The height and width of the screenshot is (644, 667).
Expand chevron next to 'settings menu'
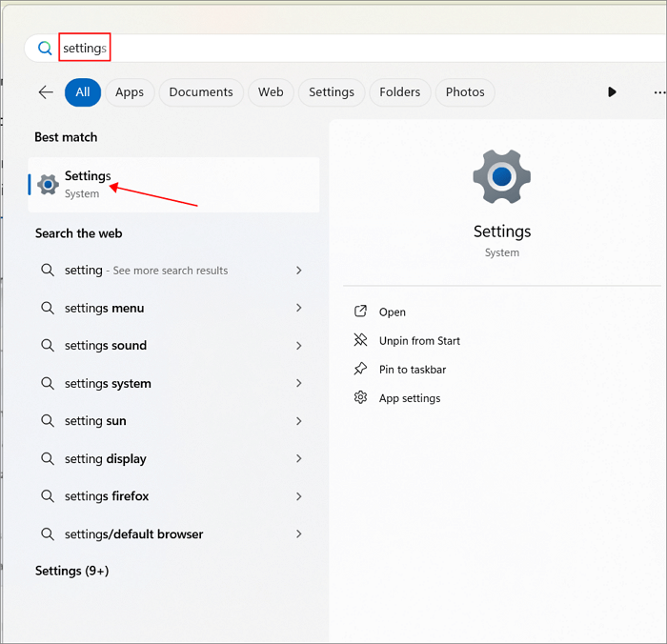click(299, 308)
